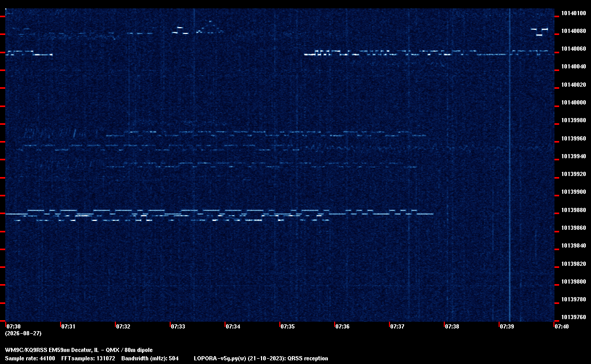Click the WM9C/KQ9RSS station description line

pos(79,350)
